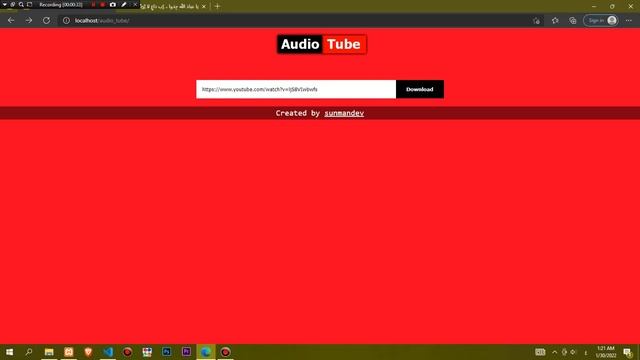Take a screenshot with recorder camera icon

(x=113, y=4)
